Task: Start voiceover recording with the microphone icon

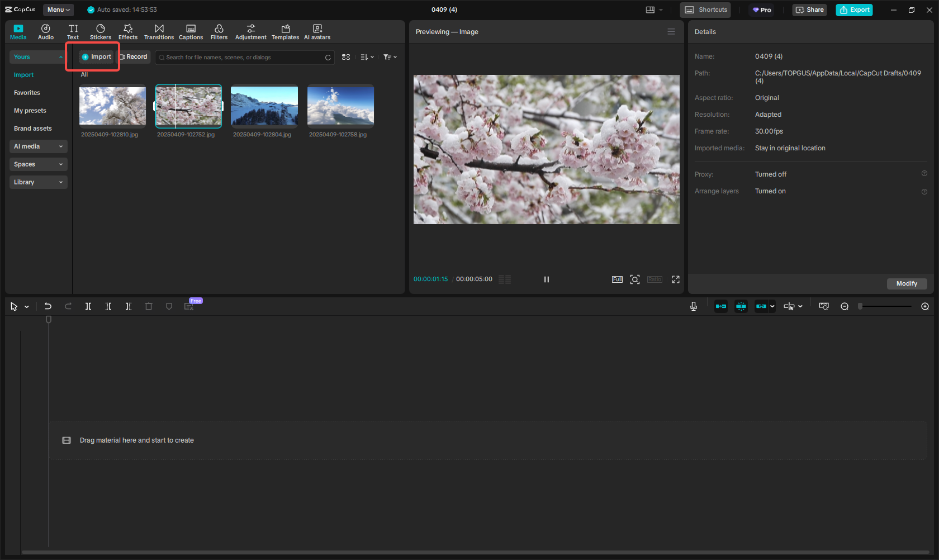Action: [x=694, y=306]
